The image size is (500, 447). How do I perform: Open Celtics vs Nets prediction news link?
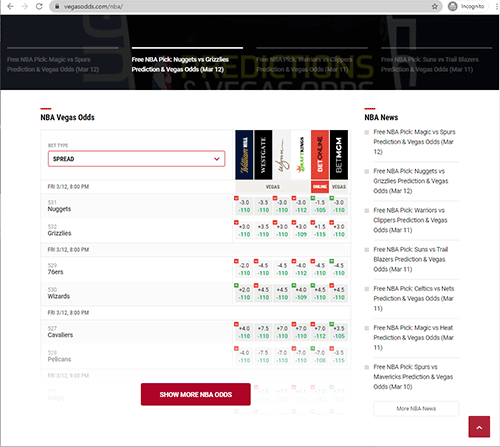pos(414,298)
